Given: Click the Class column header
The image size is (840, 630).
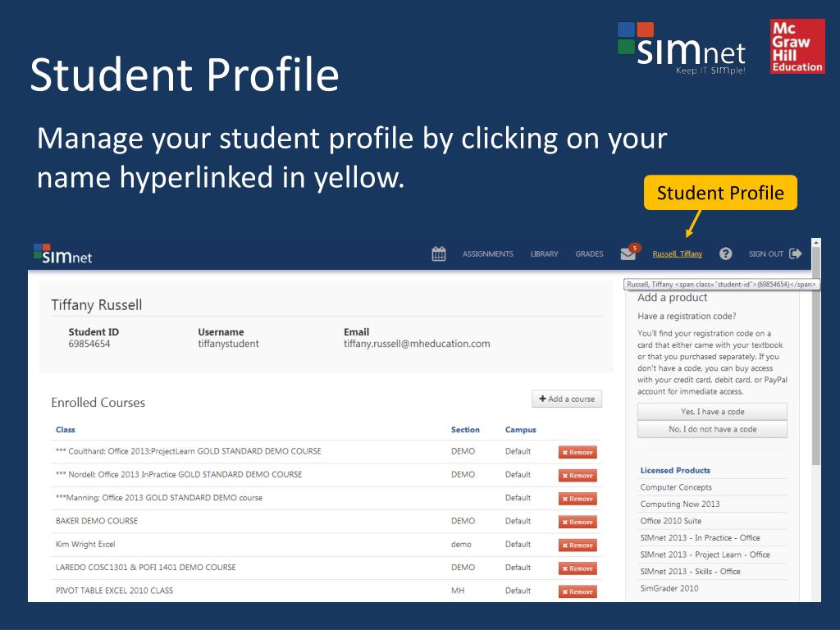Looking at the screenshot, I should (66, 430).
